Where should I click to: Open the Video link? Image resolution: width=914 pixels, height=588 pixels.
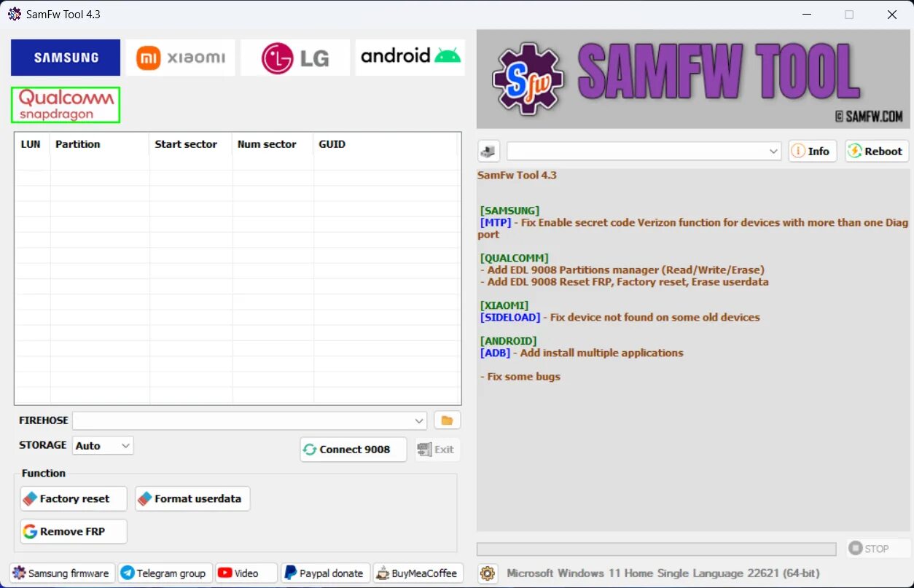[246, 573]
